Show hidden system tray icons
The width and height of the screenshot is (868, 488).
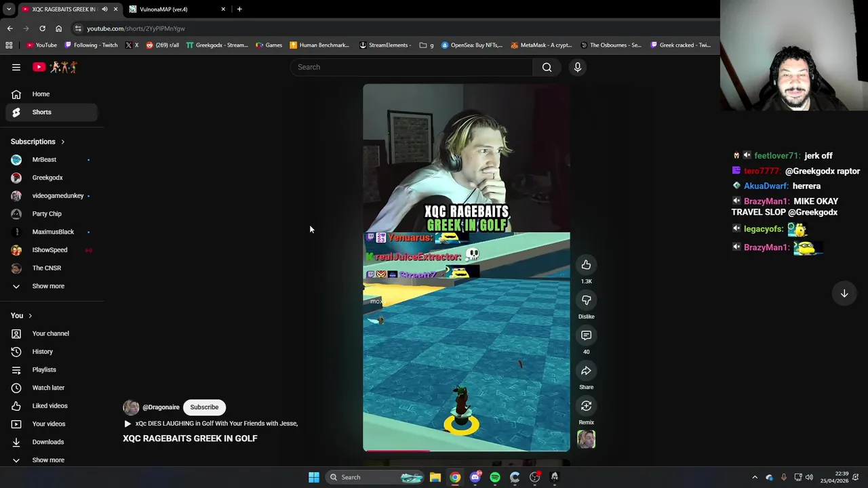[x=755, y=478]
